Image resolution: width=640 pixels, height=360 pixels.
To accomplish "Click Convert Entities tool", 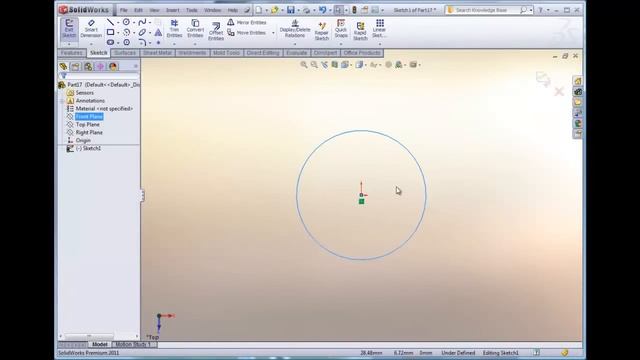I will pos(195,29).
